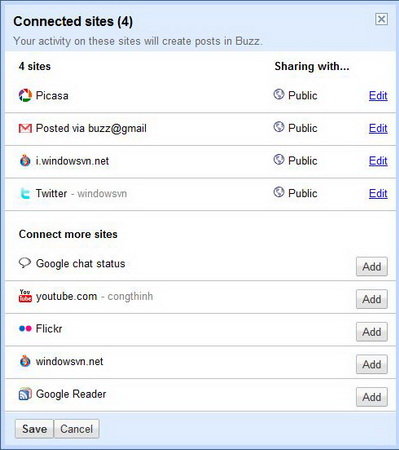The width and height of the screenshot is (399, 450).
Task: Click the globe icon beside Picasa's Public
Action: (279, 94)
